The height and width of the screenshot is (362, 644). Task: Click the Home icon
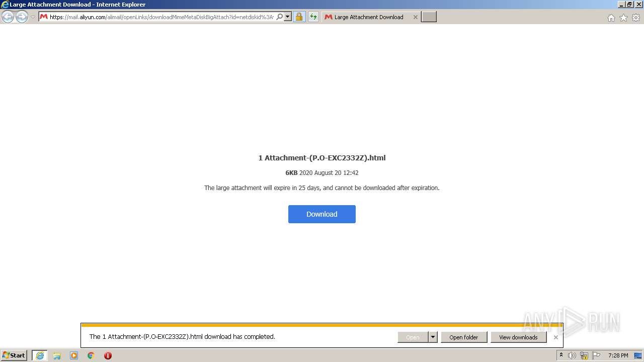click(611, 18)
